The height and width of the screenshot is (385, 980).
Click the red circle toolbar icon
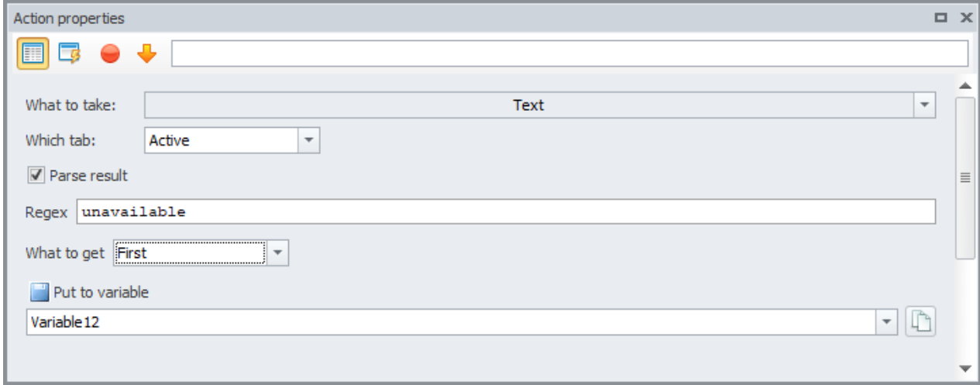(110, 54)
